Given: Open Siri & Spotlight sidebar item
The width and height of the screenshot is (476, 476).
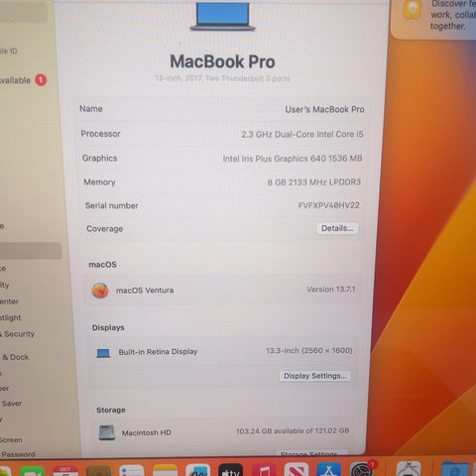Looking at the screenshot, I should [x=11, y=317].
